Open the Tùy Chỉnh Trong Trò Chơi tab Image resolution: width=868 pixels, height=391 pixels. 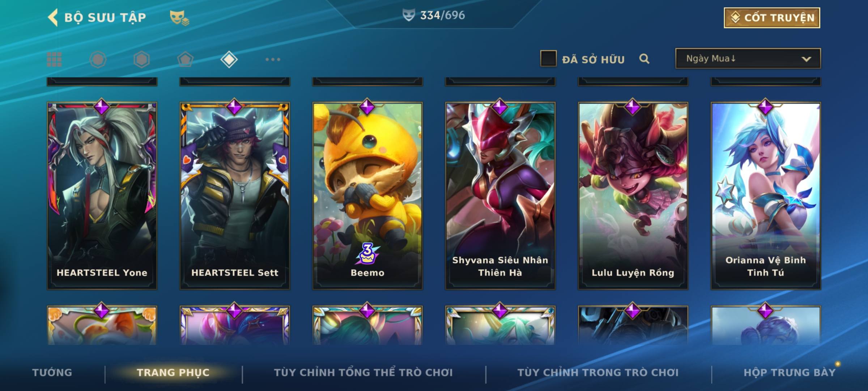point(598,372)
